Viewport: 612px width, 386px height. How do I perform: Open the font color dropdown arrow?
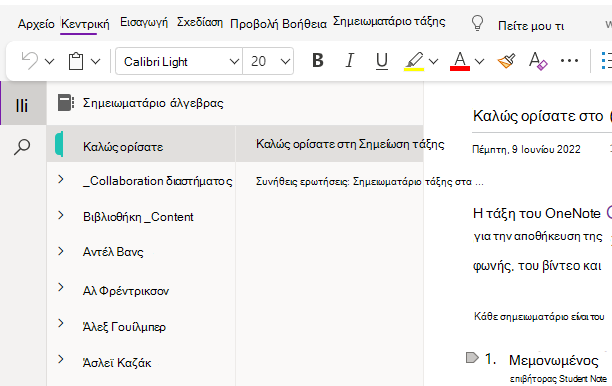point(479,61)
